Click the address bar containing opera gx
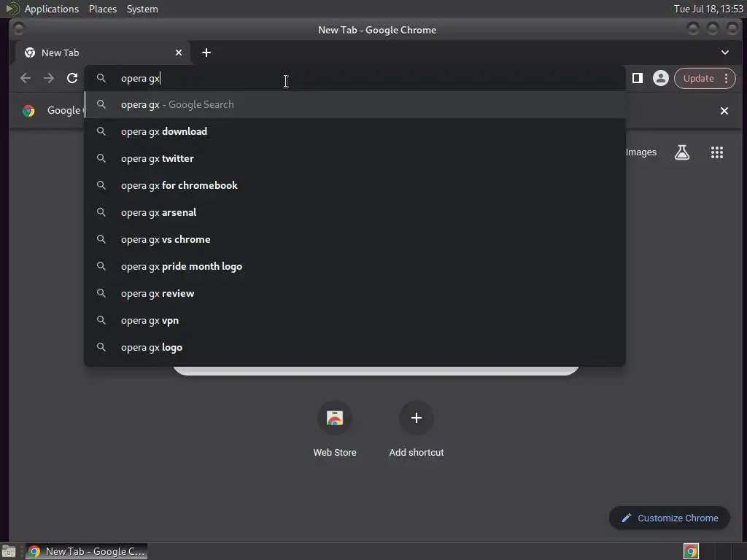 [355, 78]
